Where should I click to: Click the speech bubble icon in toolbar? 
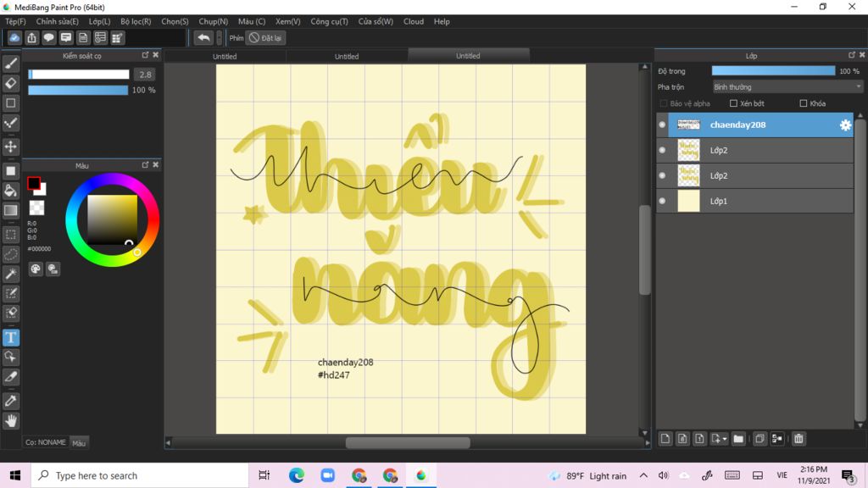point(48,37)
